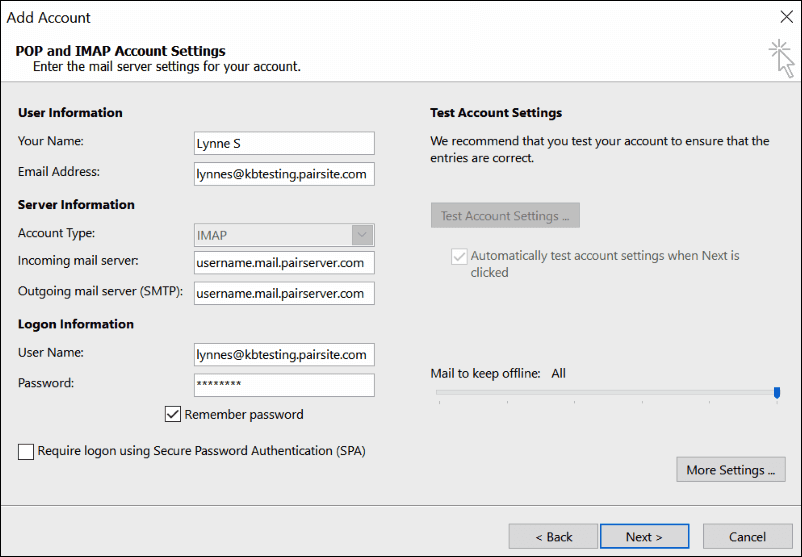Click the User Name input field
This screenshot has height=557, width=802.
pos(284,354)
